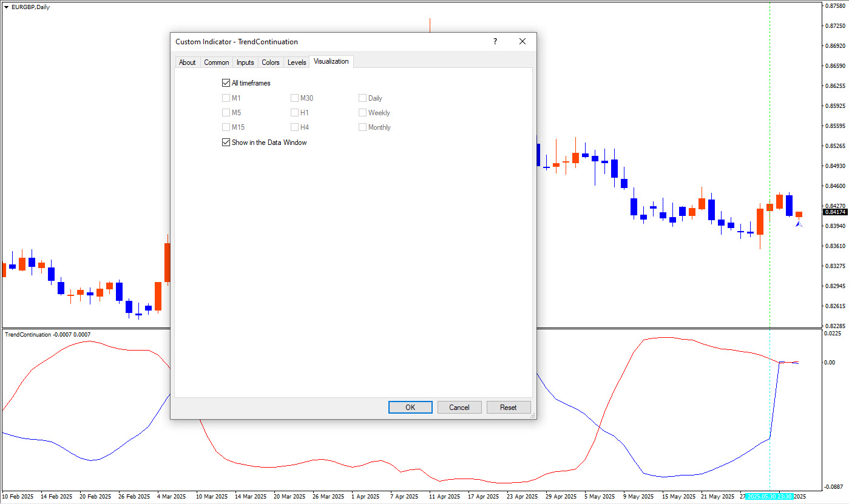Switch to the Colors tab

coord(271,62)
